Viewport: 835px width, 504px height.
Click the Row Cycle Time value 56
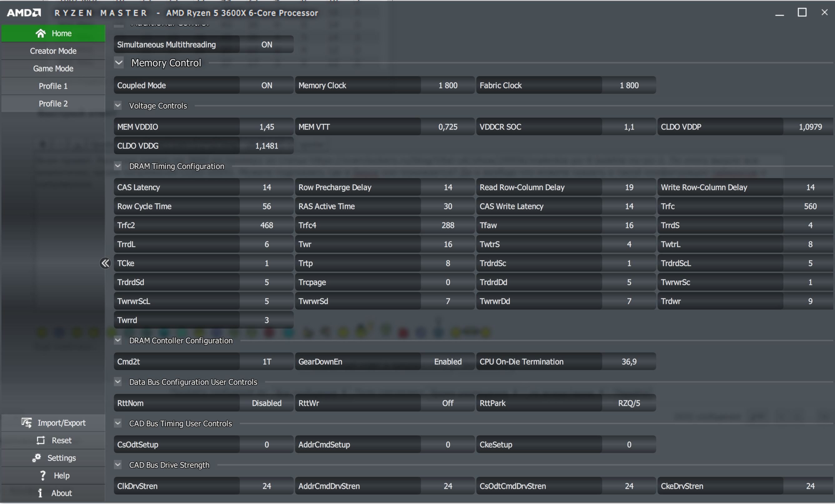[266, 206]
